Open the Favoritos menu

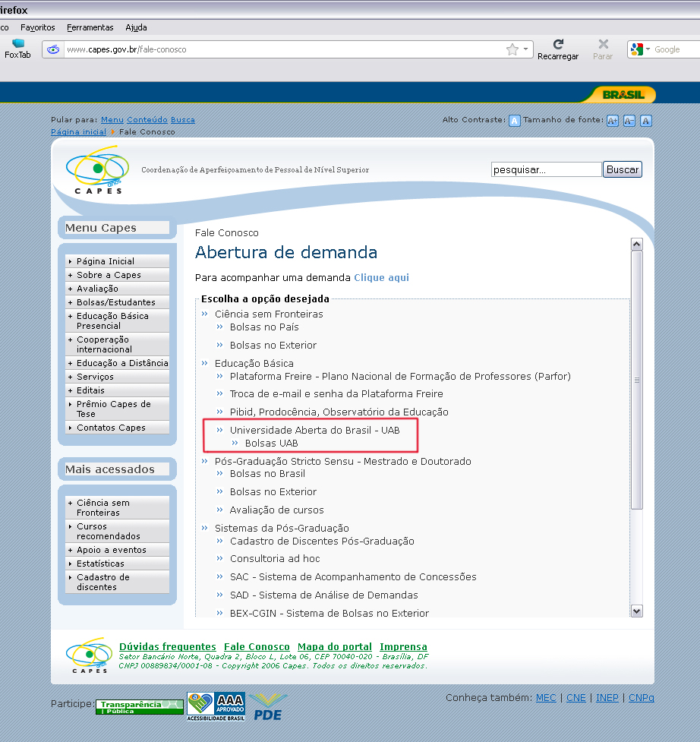38,27
